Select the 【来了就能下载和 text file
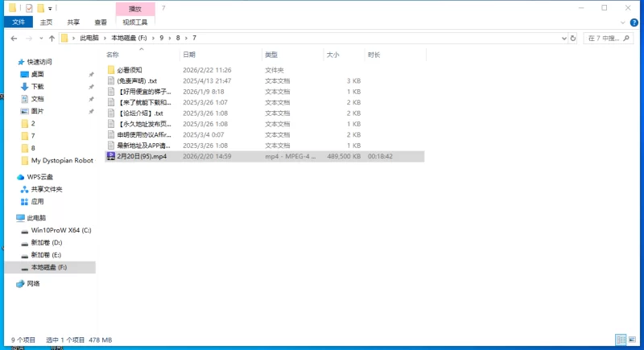Screen dimensions: 644x350 (x=144, y=102)
